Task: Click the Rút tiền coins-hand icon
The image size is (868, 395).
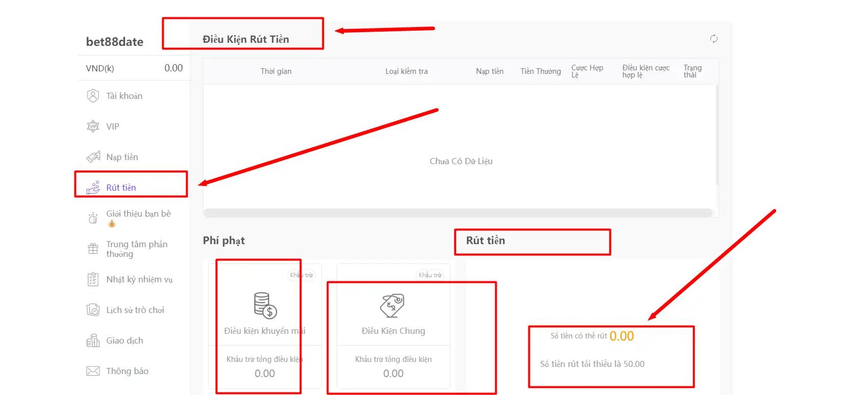Action: (x=93, y=188)
